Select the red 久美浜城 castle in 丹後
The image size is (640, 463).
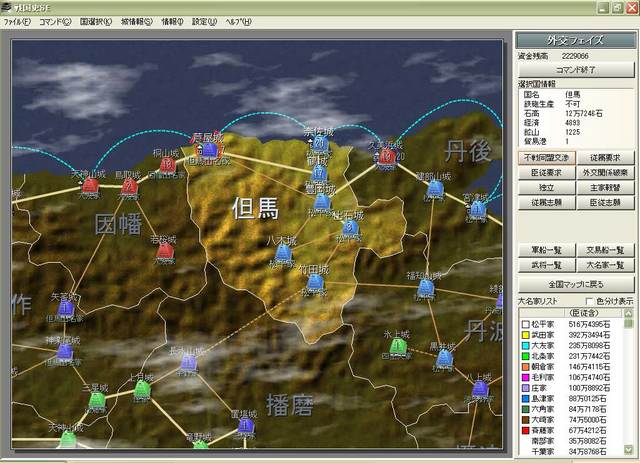[x=387, y=156]
